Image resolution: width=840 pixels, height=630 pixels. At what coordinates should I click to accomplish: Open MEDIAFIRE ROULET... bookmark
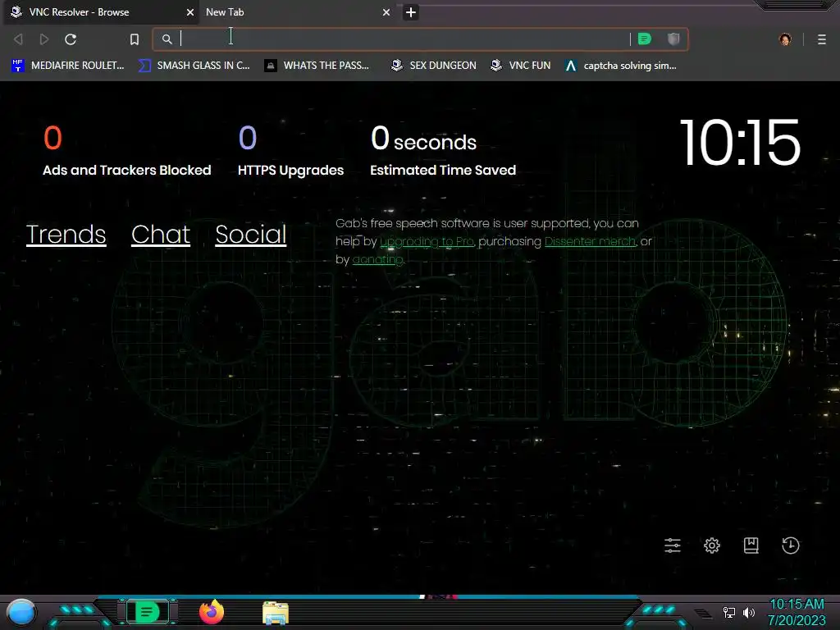point(68,66)
